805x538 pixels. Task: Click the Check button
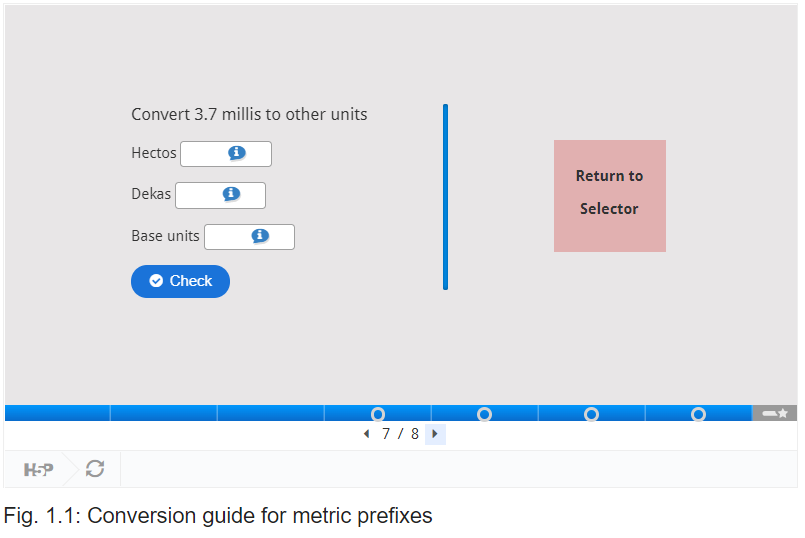180,281
